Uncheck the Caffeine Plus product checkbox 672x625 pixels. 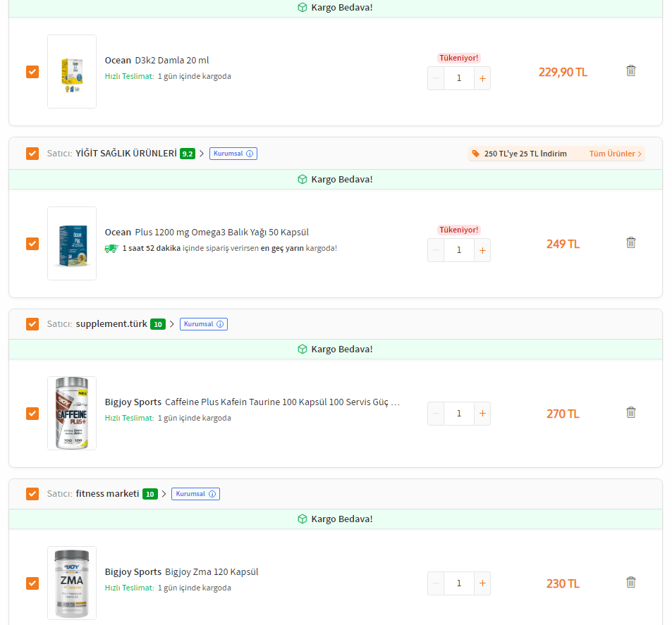(32, 414)
